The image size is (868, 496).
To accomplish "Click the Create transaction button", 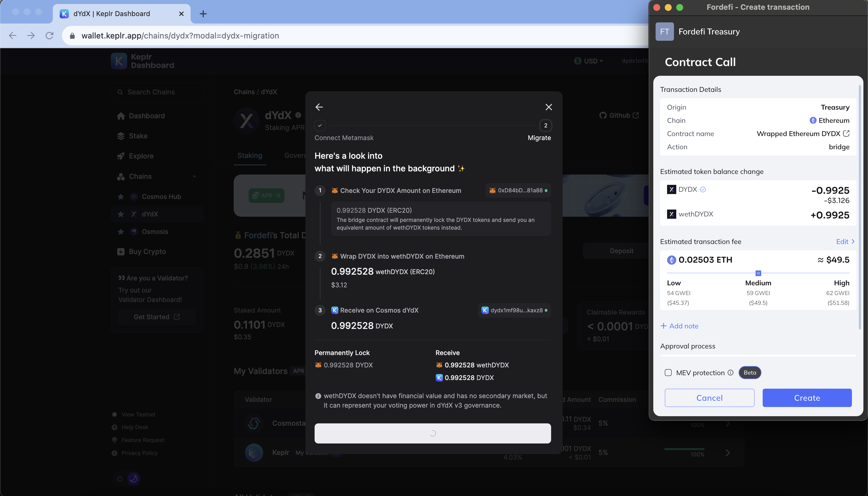I will [x=807, y=398].
